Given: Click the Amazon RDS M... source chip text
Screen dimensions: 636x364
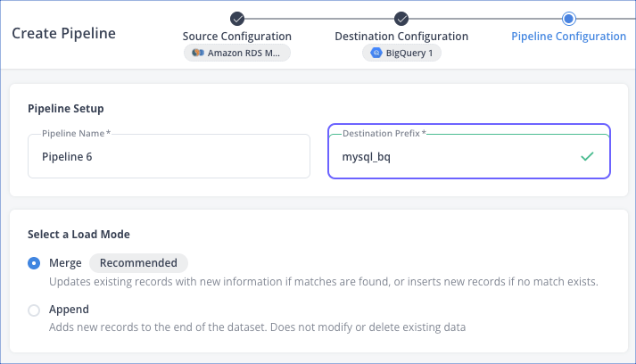Looking at the screenshot, I should click(245, 53).
